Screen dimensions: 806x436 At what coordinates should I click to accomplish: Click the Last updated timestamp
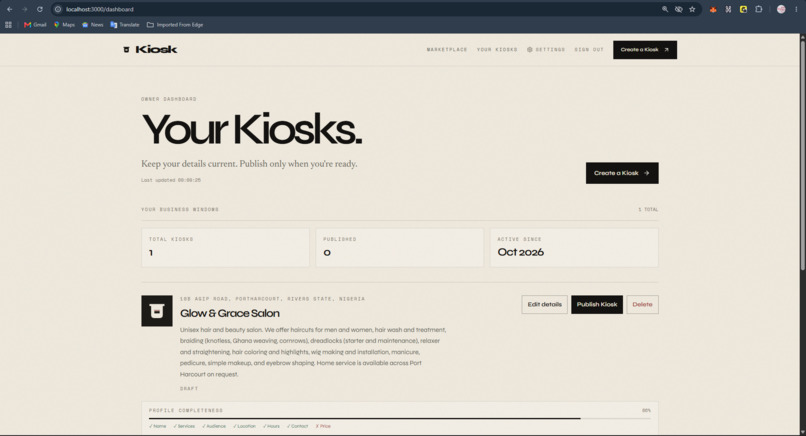point(171,180)
